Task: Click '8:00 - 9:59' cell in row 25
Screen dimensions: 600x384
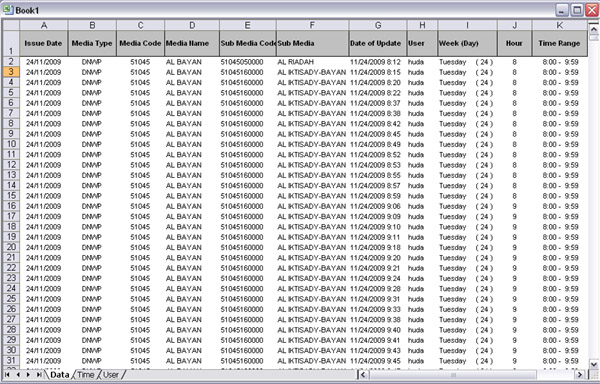Action: (559, 299)
